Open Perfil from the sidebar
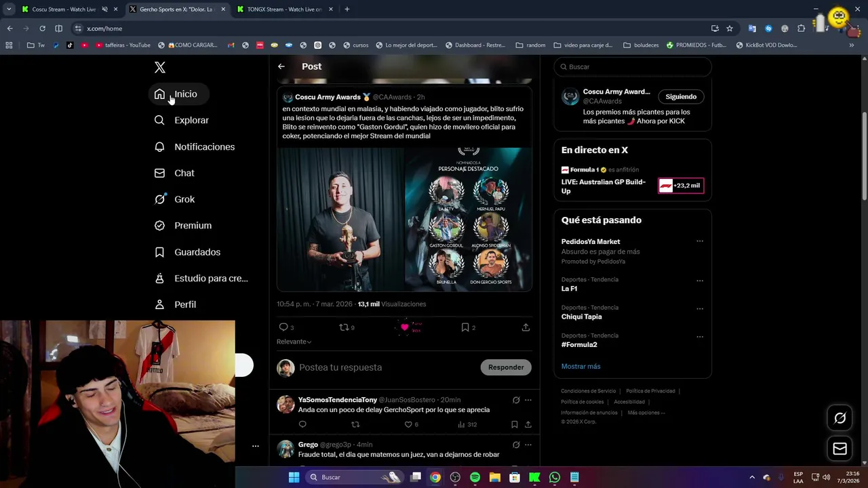Image resolution: width=868 pixels, height=488 pixels. click(x=176, y=305)
